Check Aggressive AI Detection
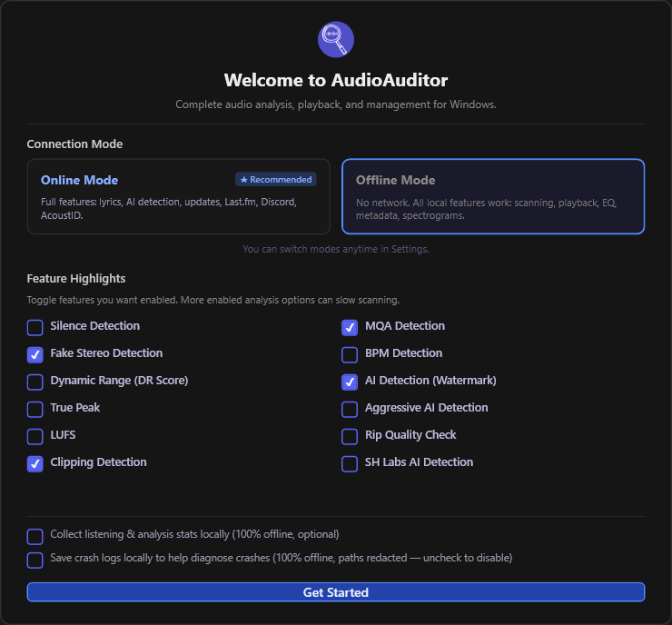672x625 pixels. tap(350, 410)
